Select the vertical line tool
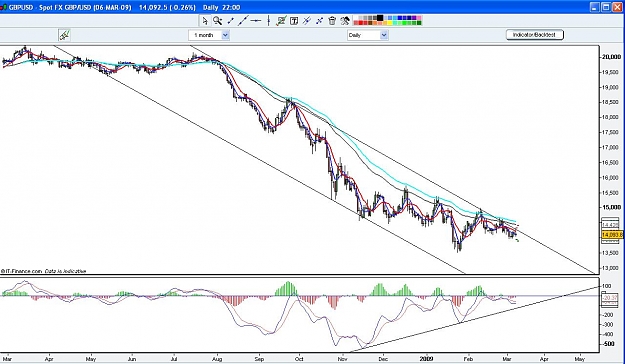Screen dimensions: 625x364 click(x=269, y=21)
